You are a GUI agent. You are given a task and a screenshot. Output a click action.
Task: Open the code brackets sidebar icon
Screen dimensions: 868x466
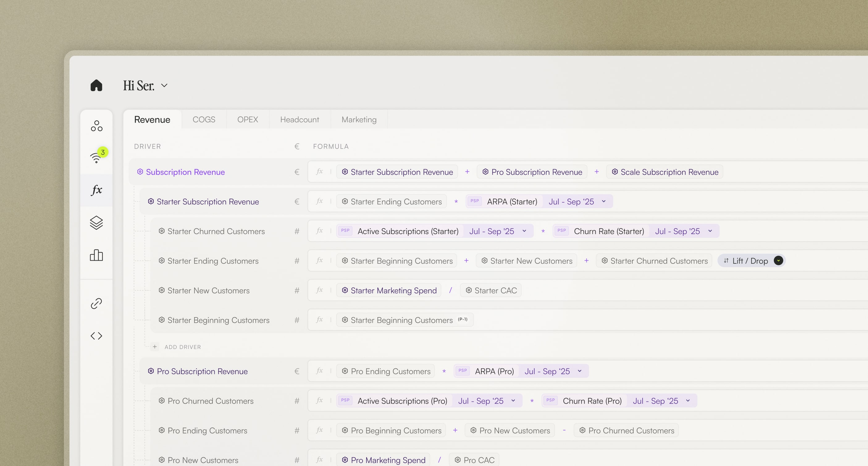pyautogui.click(x=96, y=336)
